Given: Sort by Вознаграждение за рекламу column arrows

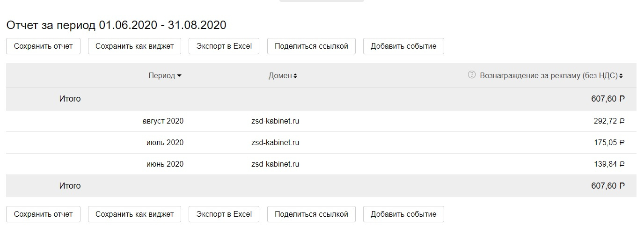Looking at the screenshot, I should (x=621, y=76).
